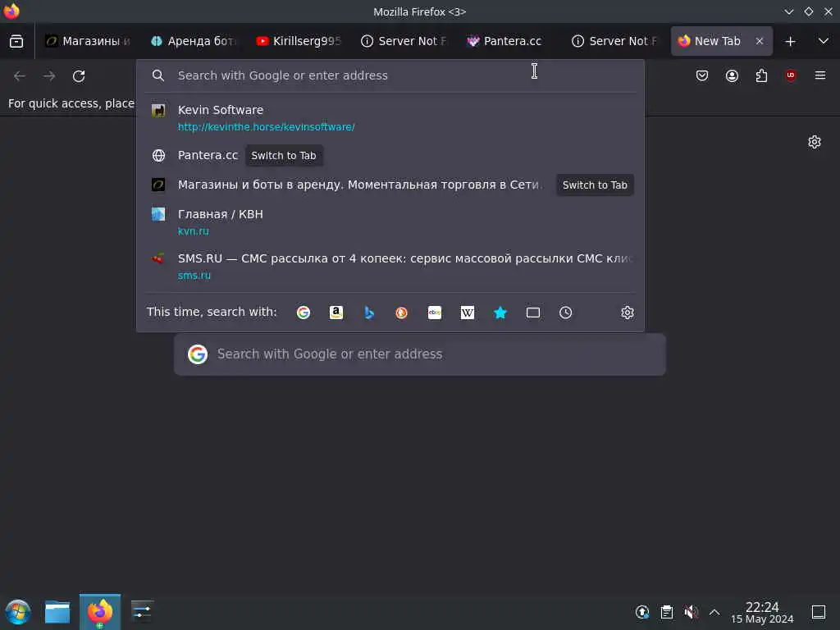This screenshot has width=840, height=630.
Task: Search this time with Google icon
Action: point(304,313)
